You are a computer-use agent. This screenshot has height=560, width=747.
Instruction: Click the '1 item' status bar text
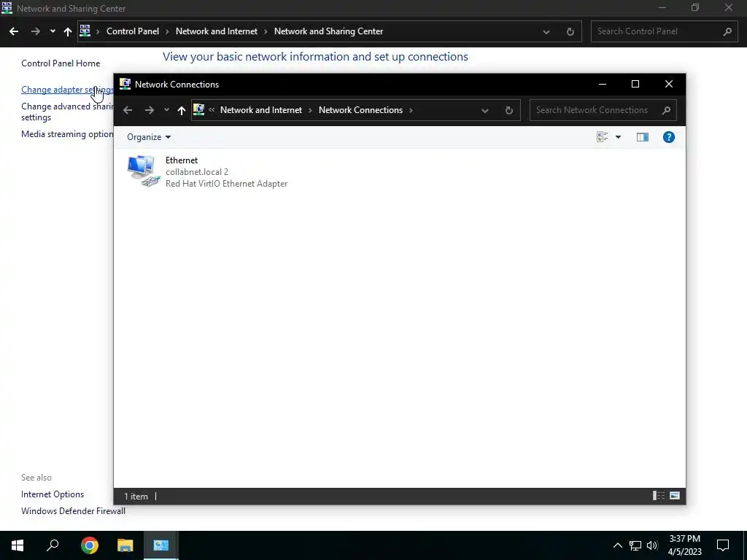coord(136,496)
